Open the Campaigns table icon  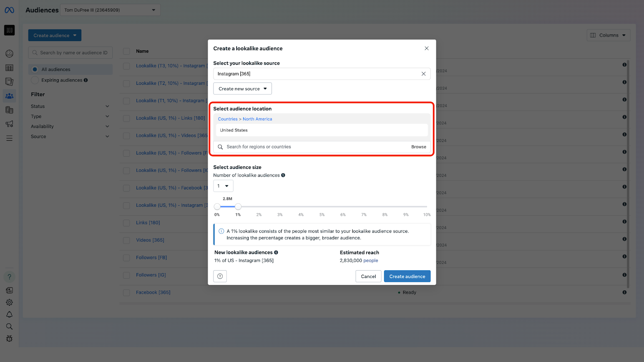click(9, 68)
